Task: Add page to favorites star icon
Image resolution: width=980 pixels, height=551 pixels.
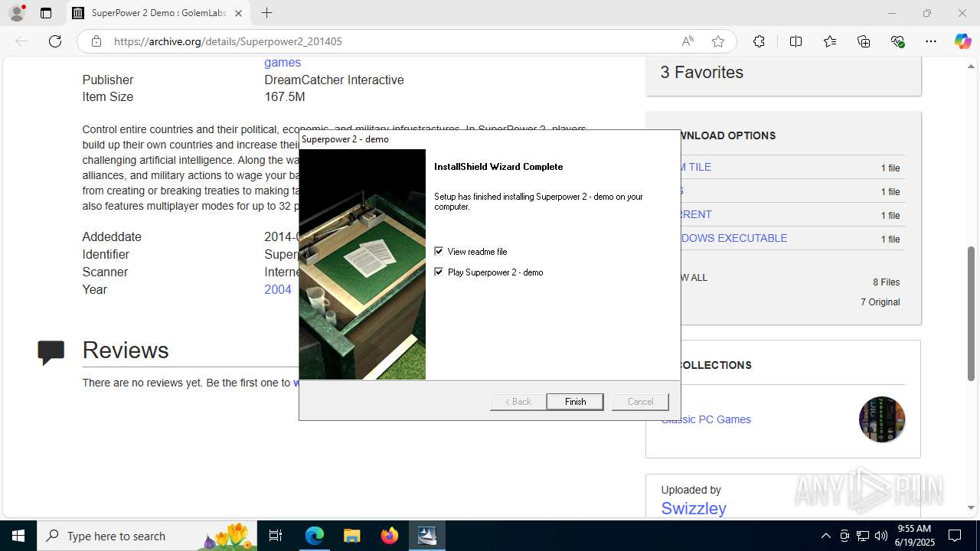Action: [x=717, y=41]
